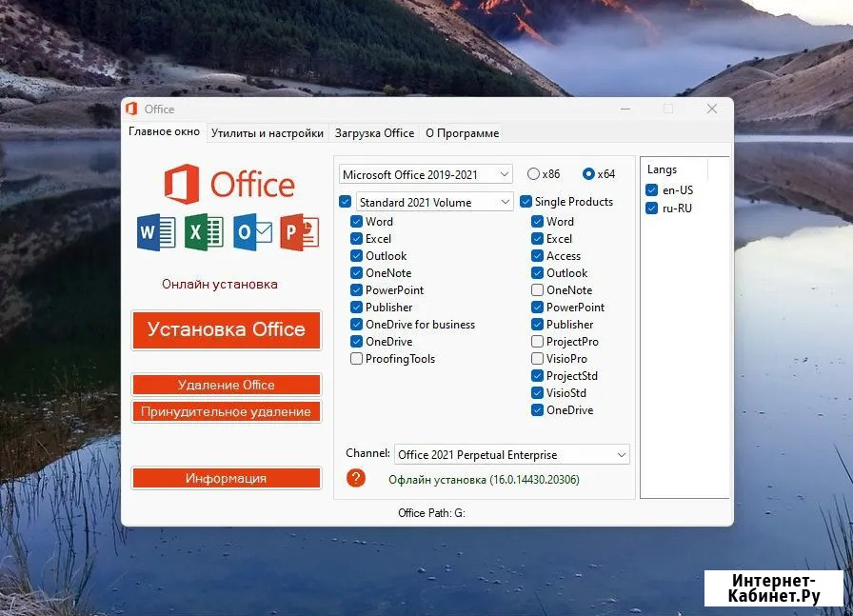Enable the VisioPro checkbox
The height and width of the screenshot is (616, 853).
537,359
